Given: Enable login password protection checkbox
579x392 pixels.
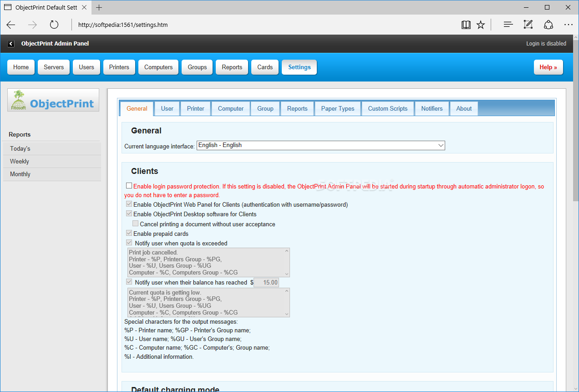Looking at the screenshot, I should pos(129,186).
